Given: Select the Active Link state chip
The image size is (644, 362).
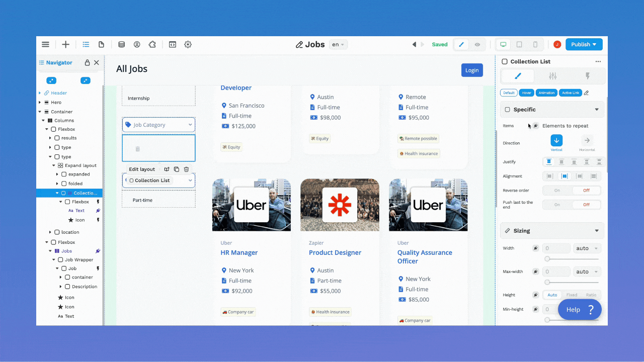Looking at the screenshot, I should tap(571, 93).
